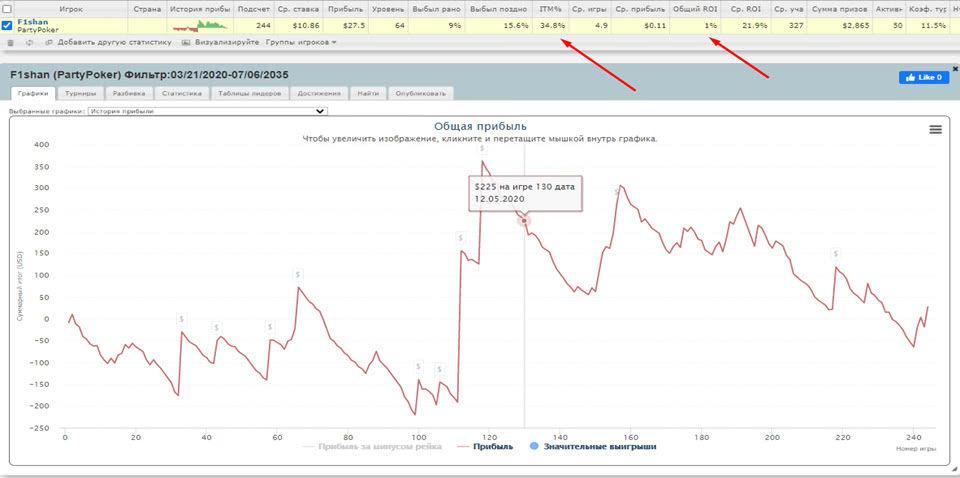Toggle Значительные выигрыши legend item

click(x=593, y=446)
